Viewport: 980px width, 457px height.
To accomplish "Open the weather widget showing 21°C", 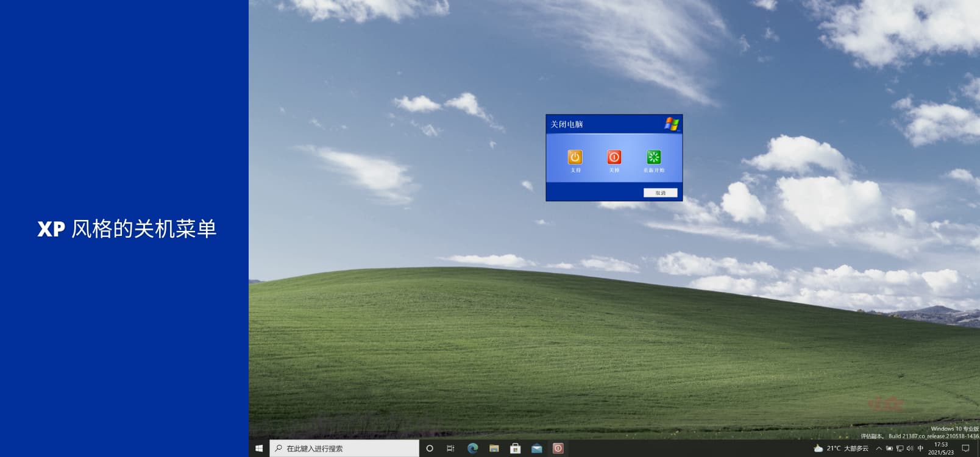I will coord(841,448).
